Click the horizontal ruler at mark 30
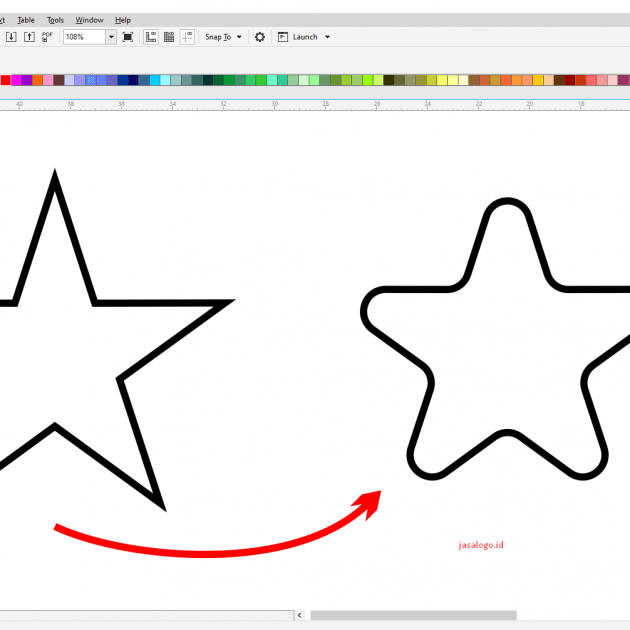The width and height of the screenshot is (630, 630). click(x=274, y=104)
